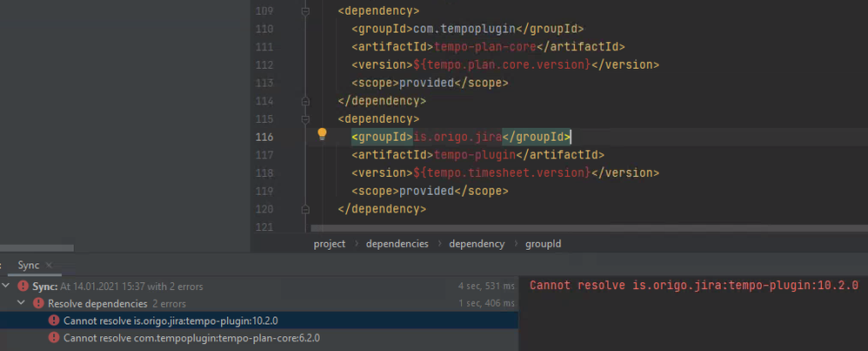868x351 pixels.
Task: Close the Sync tab
Action: [49, 266]
